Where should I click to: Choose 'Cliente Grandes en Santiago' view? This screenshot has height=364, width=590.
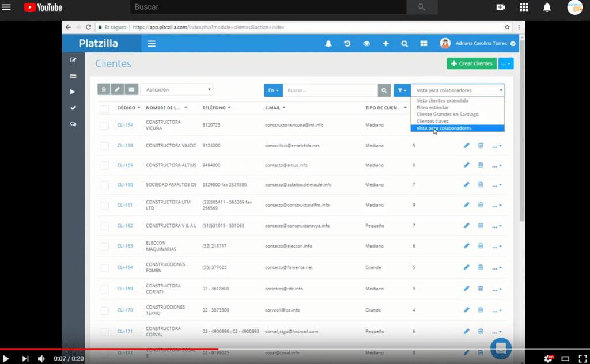[457, 114]
